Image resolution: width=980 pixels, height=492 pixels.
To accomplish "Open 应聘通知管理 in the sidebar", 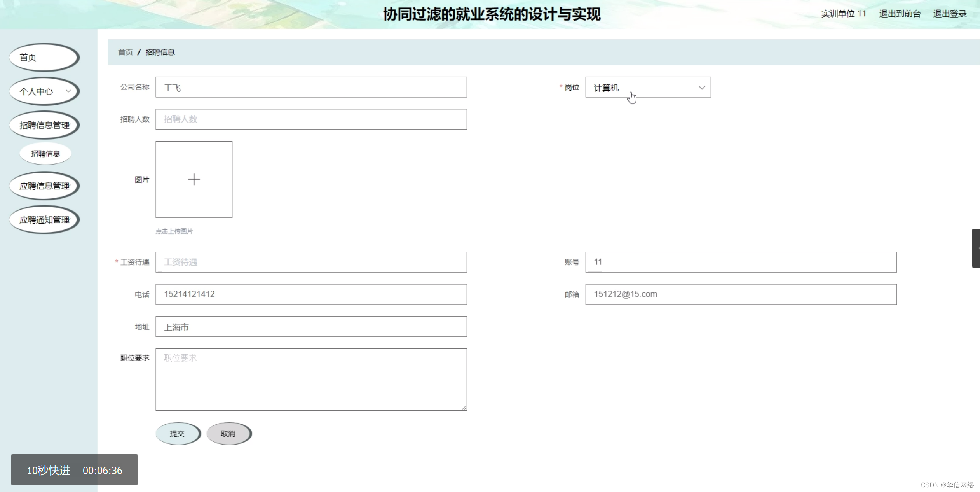I will click(x=44, y=220).
